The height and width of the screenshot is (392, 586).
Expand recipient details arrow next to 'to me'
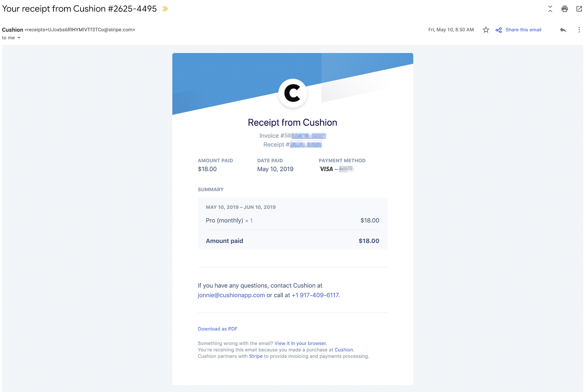(19, 38)
